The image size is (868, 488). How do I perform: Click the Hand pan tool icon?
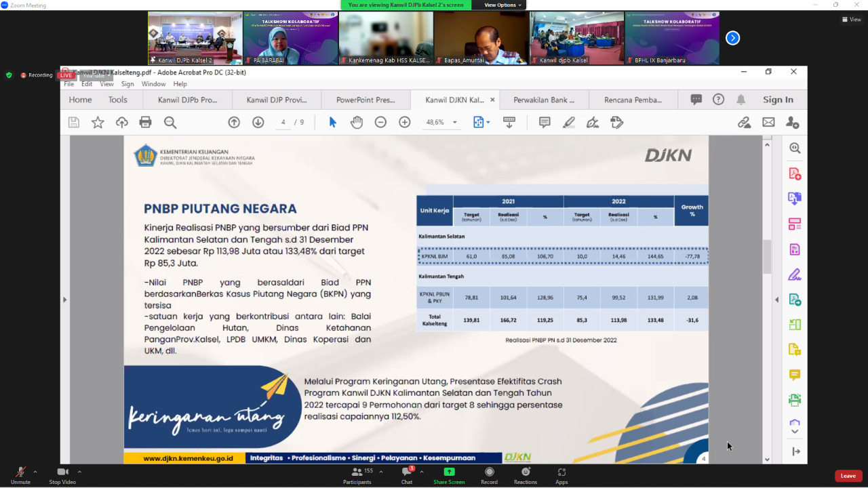point(356,123)
